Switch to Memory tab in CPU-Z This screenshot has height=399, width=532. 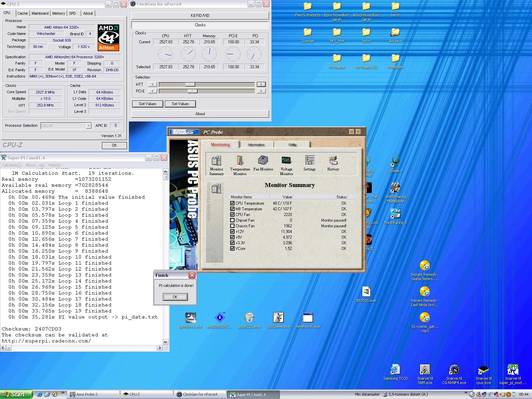point(58,13)
